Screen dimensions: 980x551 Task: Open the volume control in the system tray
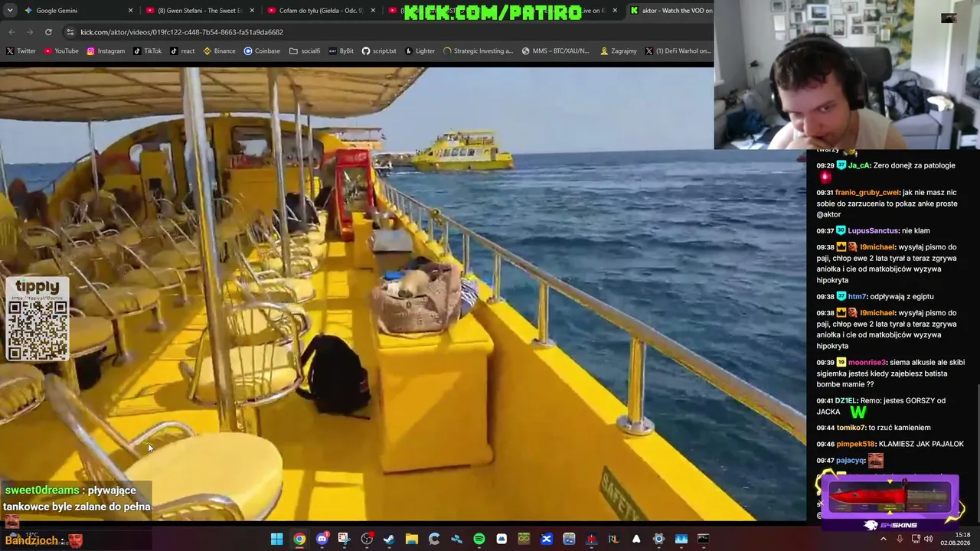click(x=929, y=539)
